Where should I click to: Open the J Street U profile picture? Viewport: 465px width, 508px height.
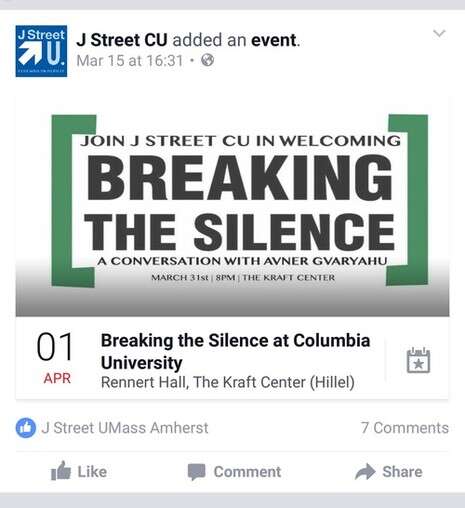point(41,51)
